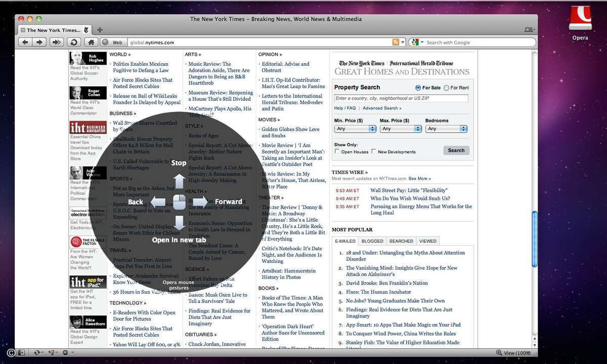607x364 pixels.
Task: Click the IHT Business Navigator image
Action: pos(88,127)
